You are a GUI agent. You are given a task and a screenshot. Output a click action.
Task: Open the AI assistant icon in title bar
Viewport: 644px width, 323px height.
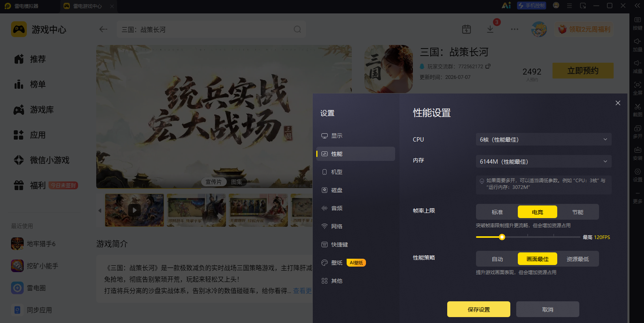(x=506, y=6)
